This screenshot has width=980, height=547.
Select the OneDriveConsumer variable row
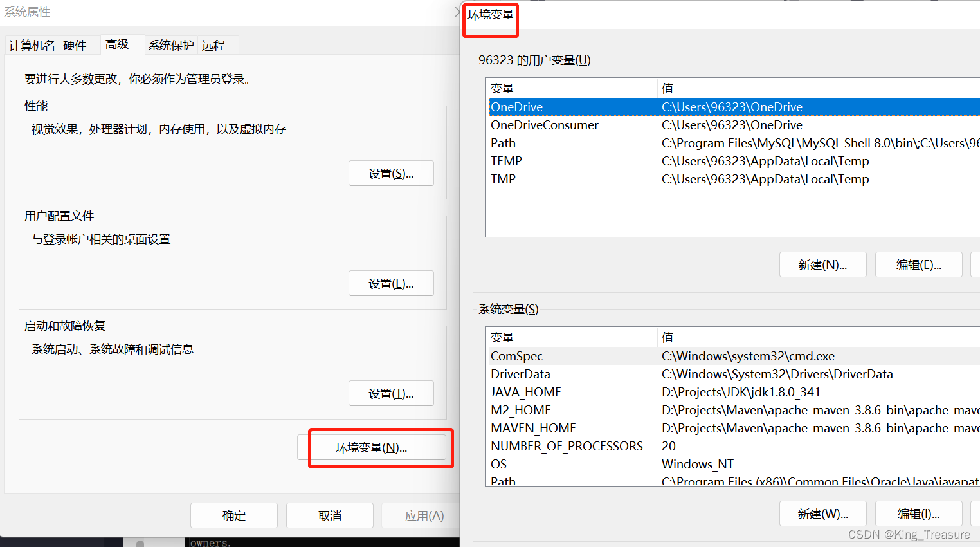[734, 125]
